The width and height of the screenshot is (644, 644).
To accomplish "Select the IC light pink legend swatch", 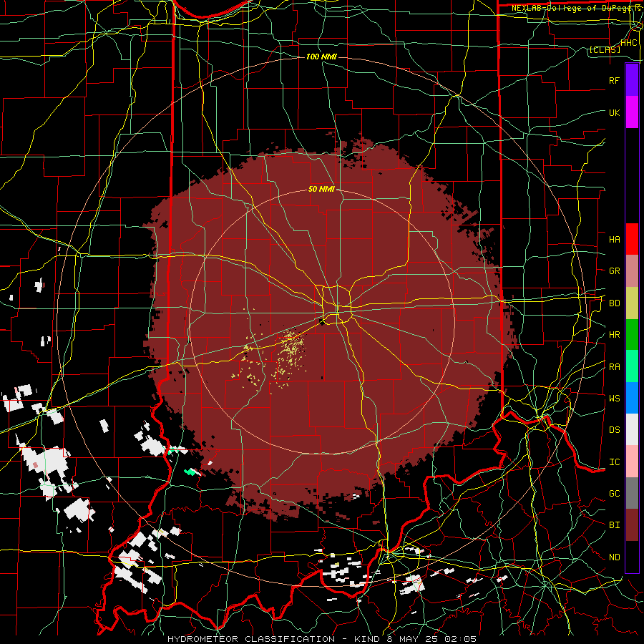I will (x=632, y=462).
